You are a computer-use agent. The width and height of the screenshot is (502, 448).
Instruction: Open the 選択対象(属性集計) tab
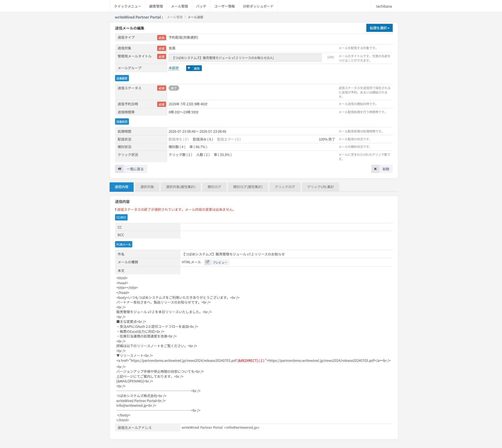tap(181, 187)
